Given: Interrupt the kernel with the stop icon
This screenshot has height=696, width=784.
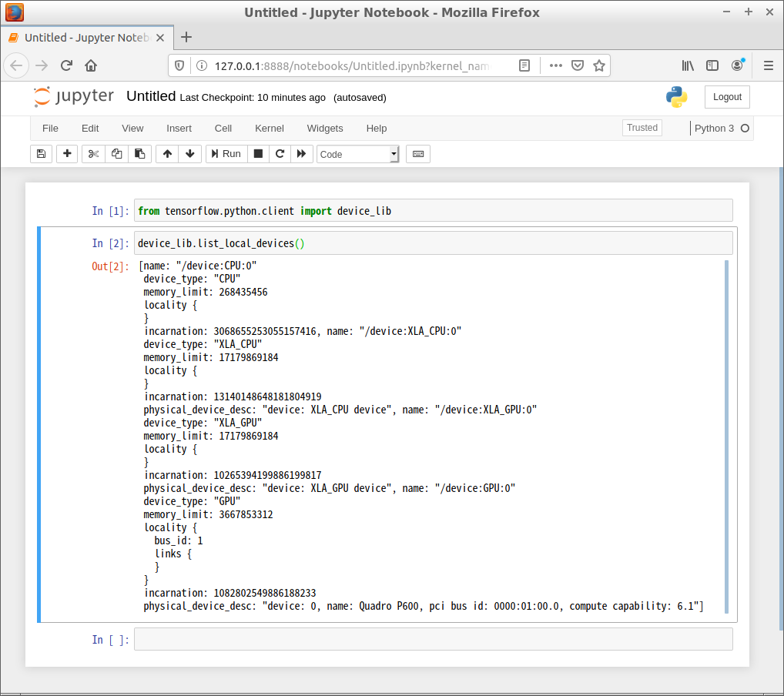Looking at the screenshot, I should point(257,154).
